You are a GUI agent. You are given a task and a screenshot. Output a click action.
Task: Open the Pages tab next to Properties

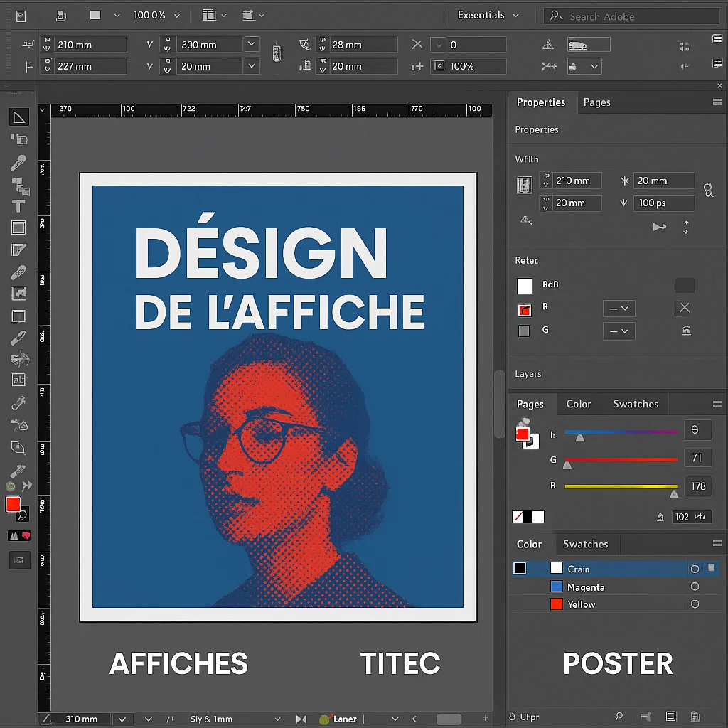pos(596,102)
